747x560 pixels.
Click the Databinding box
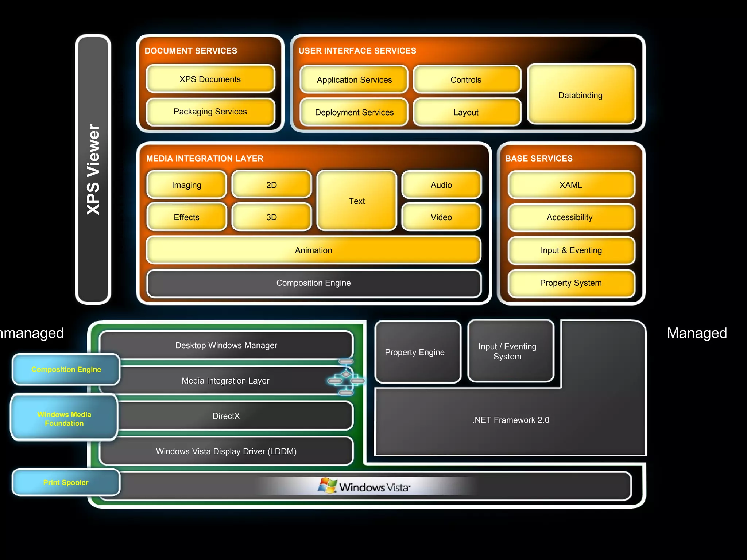pyautogui.click(x=581, y=95)
